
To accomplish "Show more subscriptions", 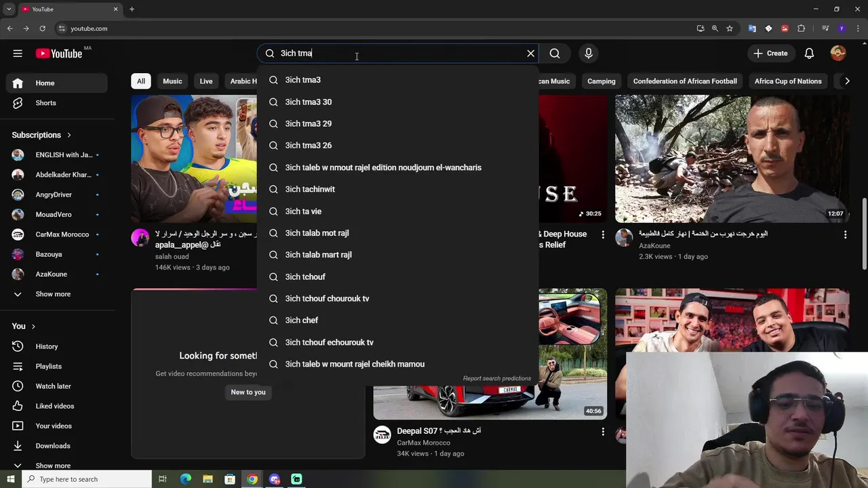I will 57,294.
